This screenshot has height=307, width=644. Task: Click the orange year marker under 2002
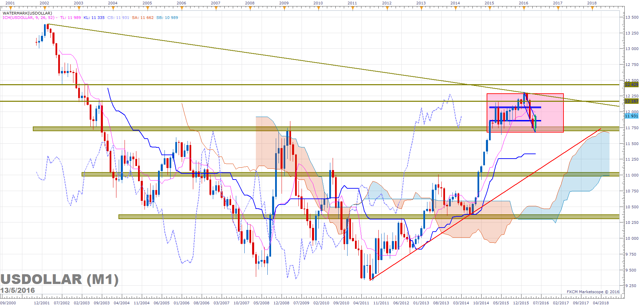44,8
